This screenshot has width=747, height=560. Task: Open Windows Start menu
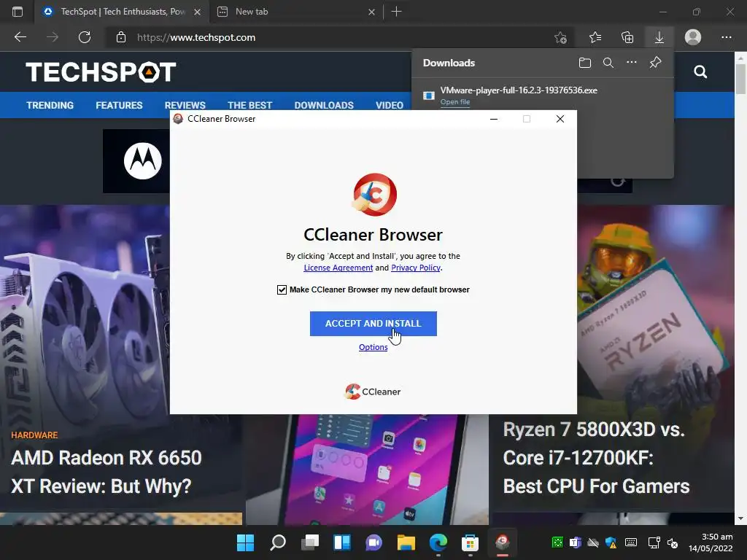tap(245, 542)
